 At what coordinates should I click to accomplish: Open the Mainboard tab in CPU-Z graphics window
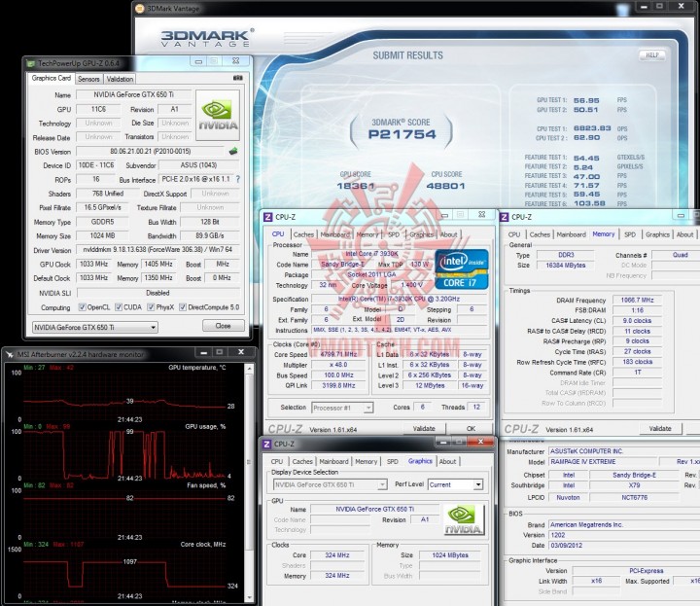click(333, 461)
